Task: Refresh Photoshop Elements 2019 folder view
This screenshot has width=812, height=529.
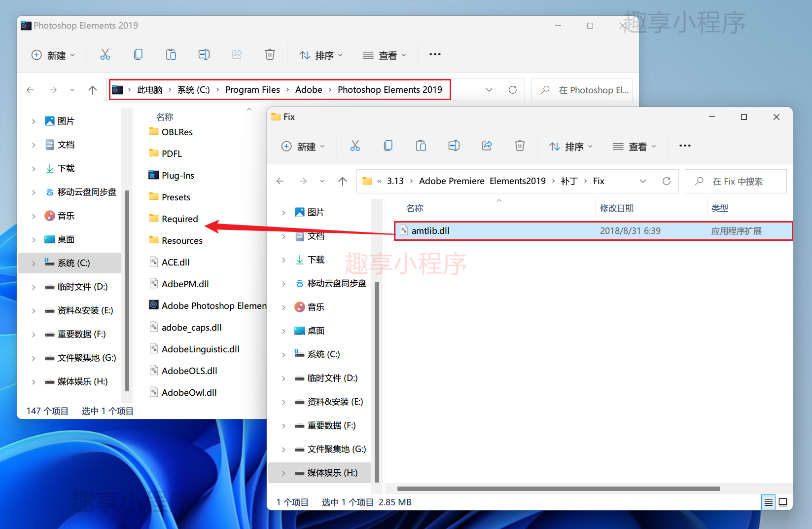Action: tap(513, 90)
